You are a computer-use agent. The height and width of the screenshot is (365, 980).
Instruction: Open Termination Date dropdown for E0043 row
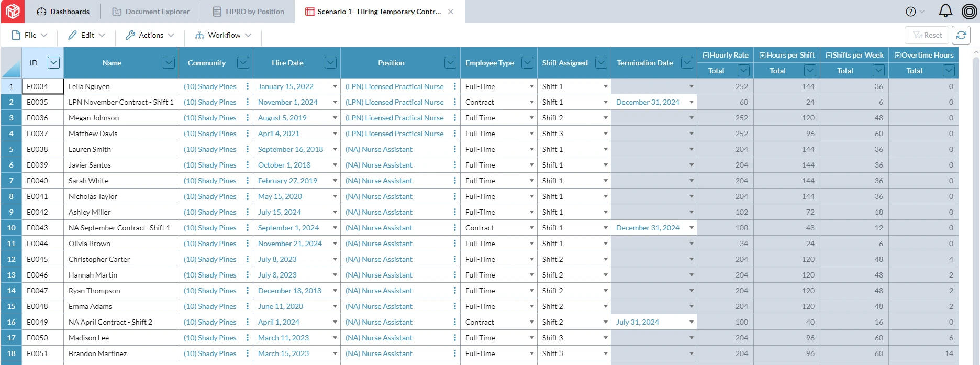click(x=692, y=228)
